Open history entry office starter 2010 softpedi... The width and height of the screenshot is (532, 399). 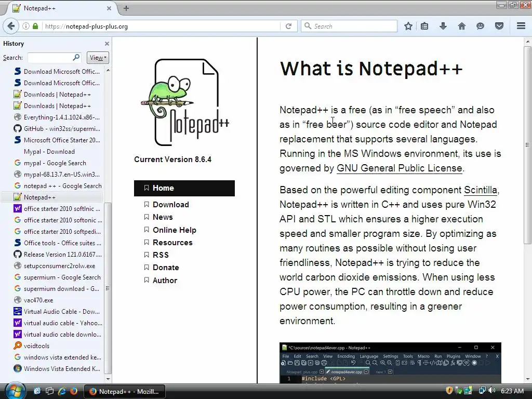click(57, 232)
